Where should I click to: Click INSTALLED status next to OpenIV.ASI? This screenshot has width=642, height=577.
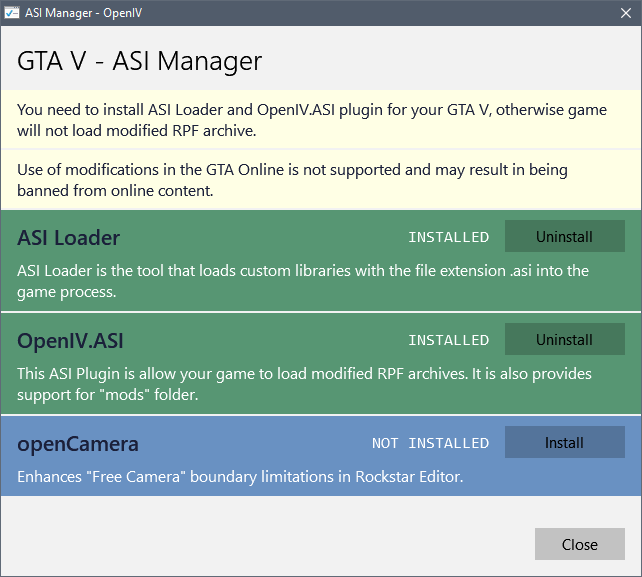click(448, 341)
